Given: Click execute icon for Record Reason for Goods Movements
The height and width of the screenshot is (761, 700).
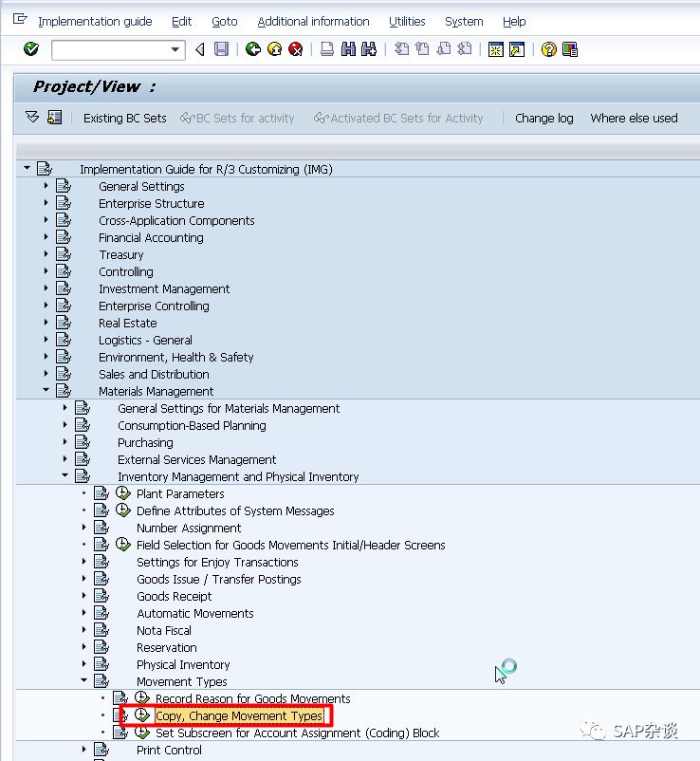Looking at the screenshot, I should point(142,698).
